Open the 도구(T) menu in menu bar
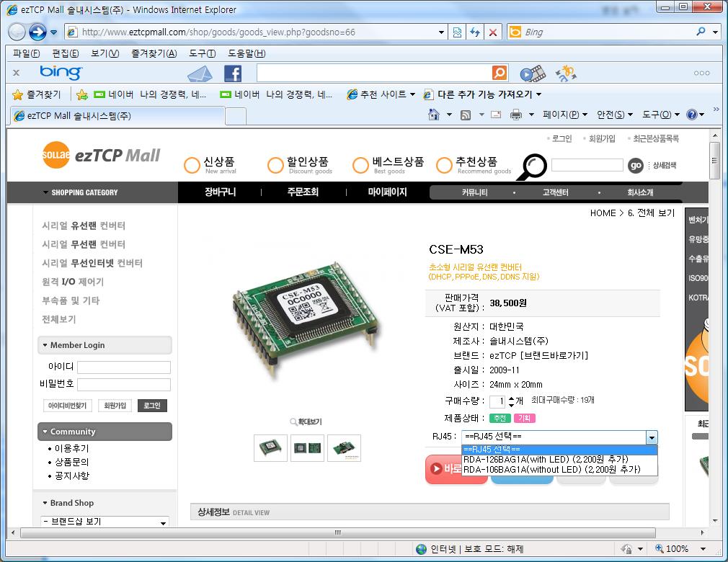This screenshot has width=728, height=562. (203, 53)
